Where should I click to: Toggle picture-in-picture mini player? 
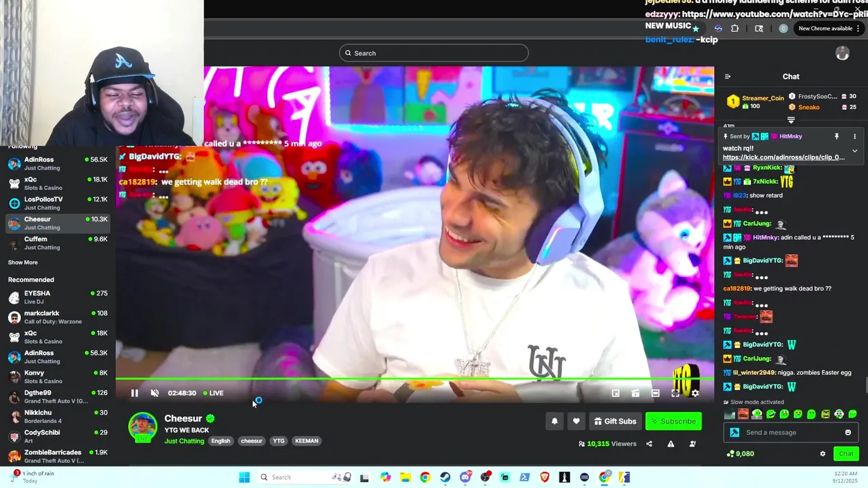616,393
